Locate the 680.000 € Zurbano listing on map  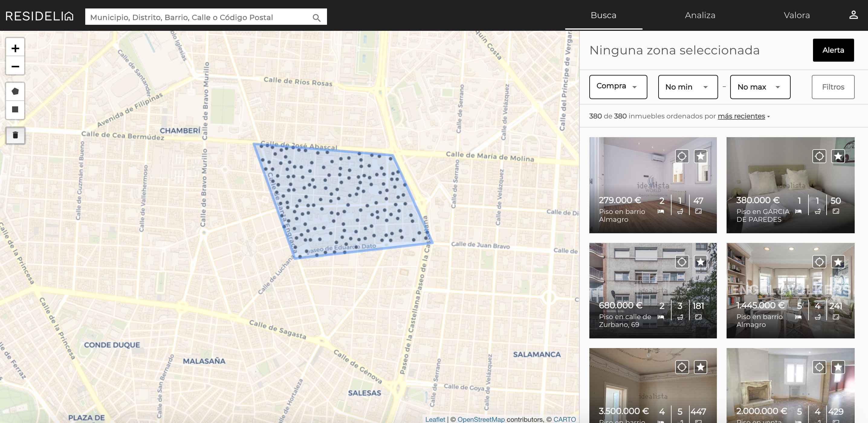click(x=682, y=262)
